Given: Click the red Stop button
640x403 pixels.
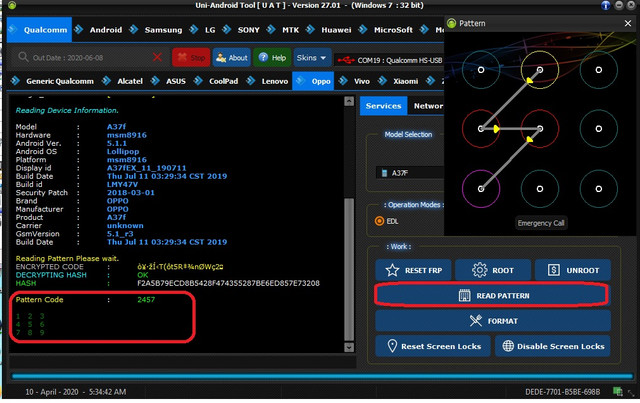Looking at the screenshot, I should click(x=191, y=58).
